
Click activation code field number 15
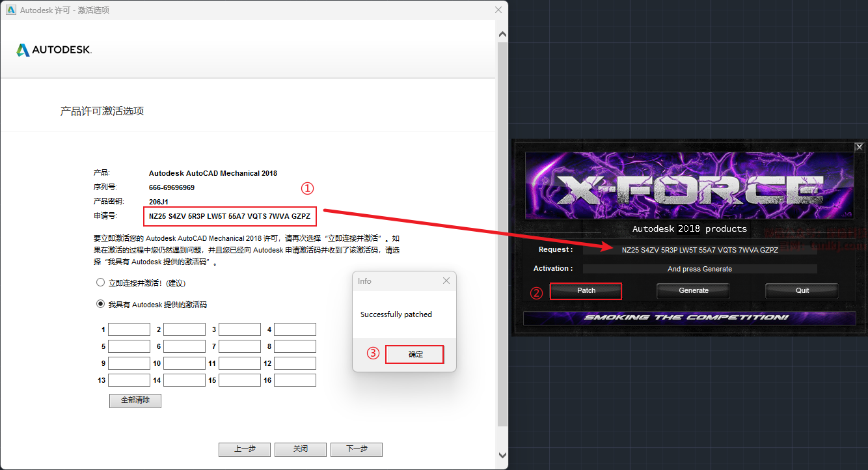(x=239, y=380)
